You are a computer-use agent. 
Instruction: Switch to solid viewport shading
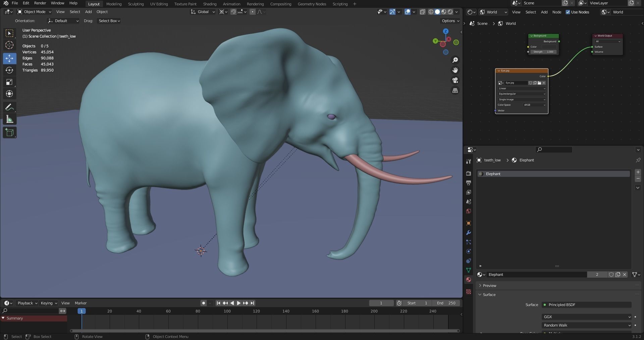[437, 12]
